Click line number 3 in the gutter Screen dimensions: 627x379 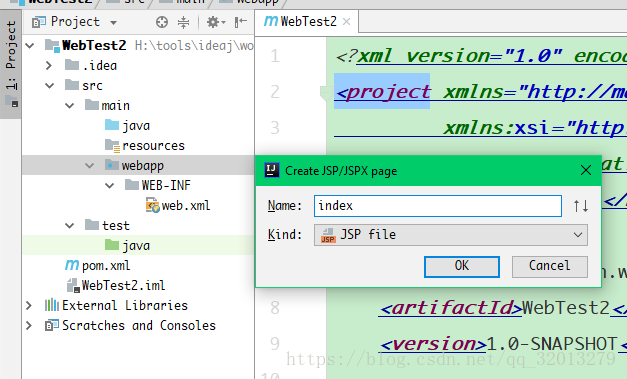tap(275, 128)
